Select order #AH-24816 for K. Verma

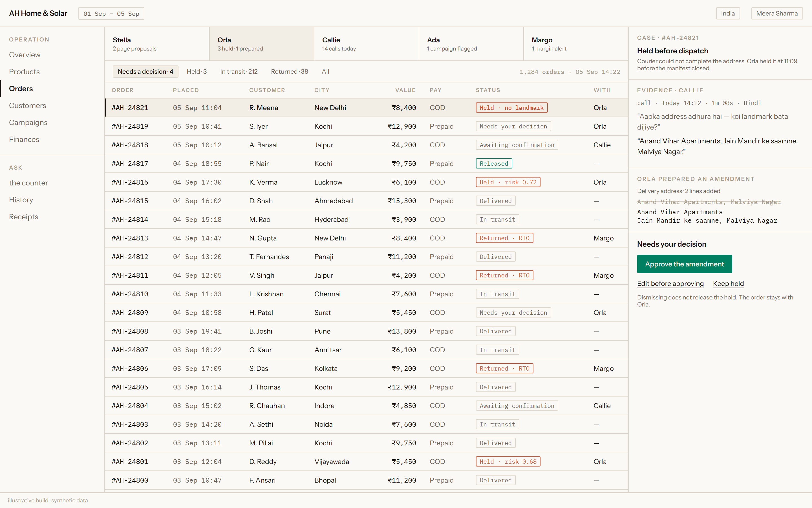367,182
